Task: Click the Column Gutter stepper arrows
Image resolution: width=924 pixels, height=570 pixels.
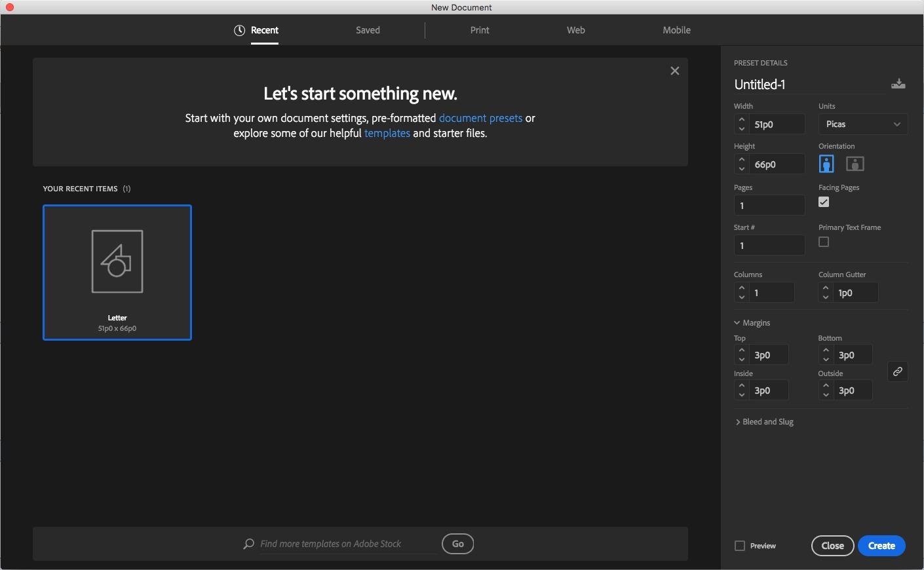Action: (826, 292)
